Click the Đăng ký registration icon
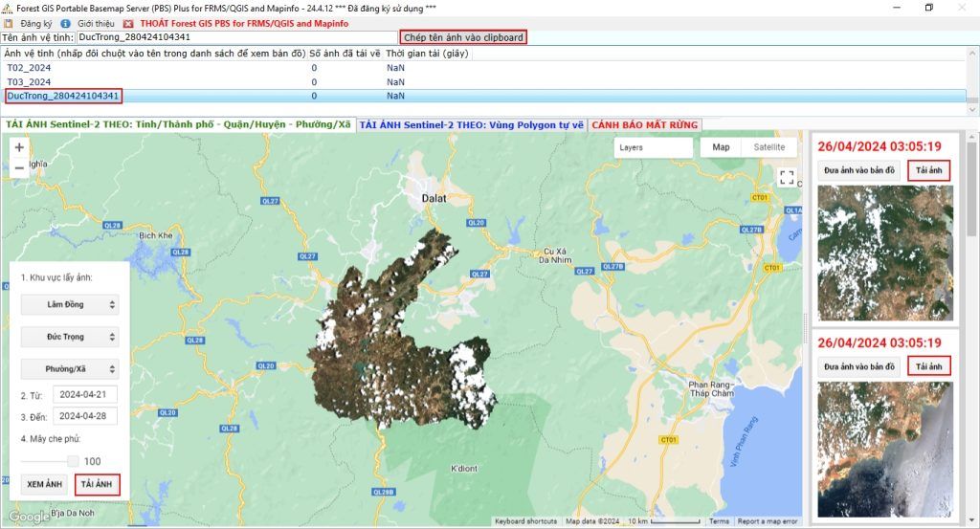The width and height of the screenshot is (980, 529). click(x=8, y=23)
